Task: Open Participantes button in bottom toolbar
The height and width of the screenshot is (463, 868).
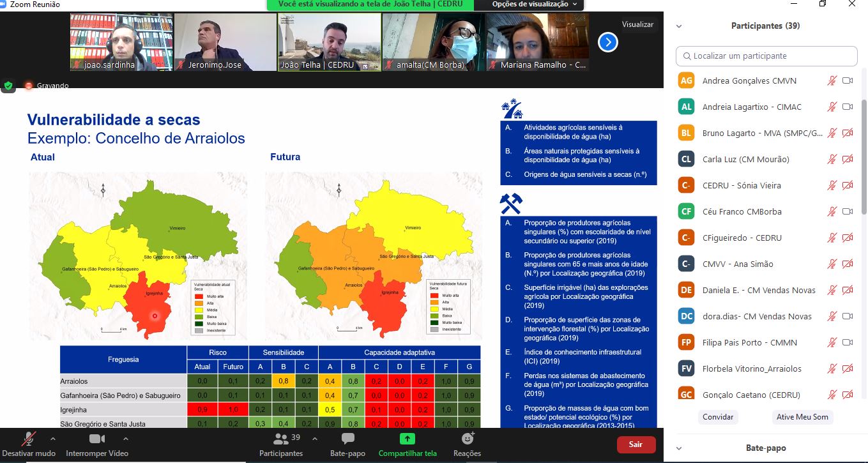Action: [x=281, y=444]
